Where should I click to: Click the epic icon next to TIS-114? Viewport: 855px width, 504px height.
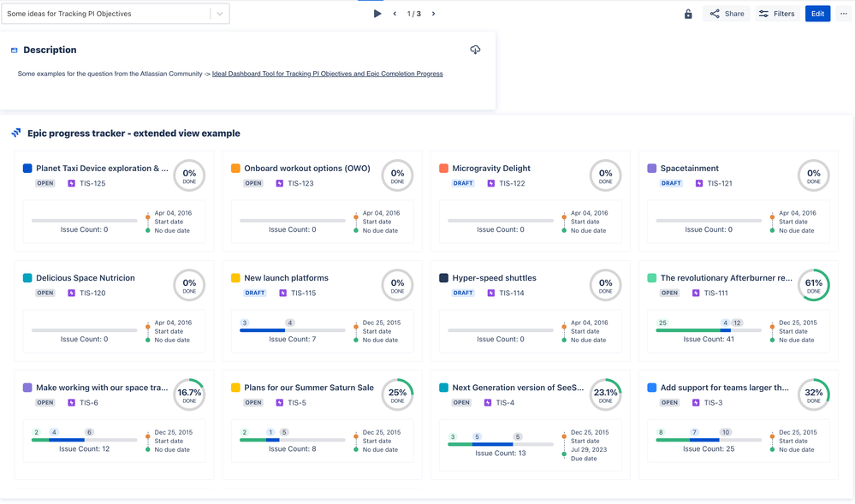pyautogui.click(x=491, y=293)
